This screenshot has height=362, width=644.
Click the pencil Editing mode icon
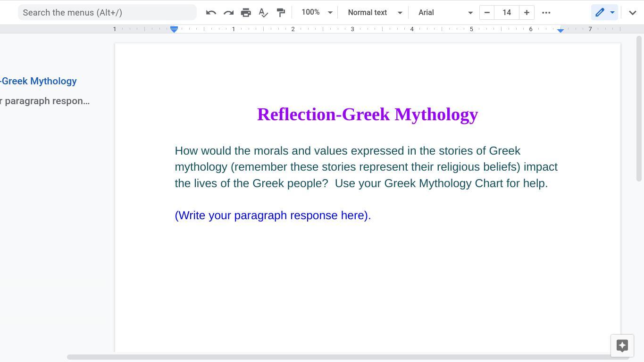coord(600,13)
